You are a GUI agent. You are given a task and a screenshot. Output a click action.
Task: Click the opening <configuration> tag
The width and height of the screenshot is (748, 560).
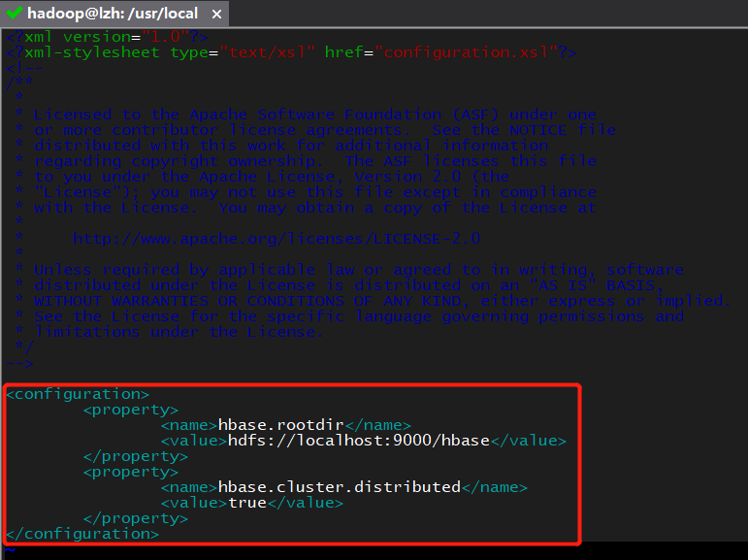click(78, 394)
